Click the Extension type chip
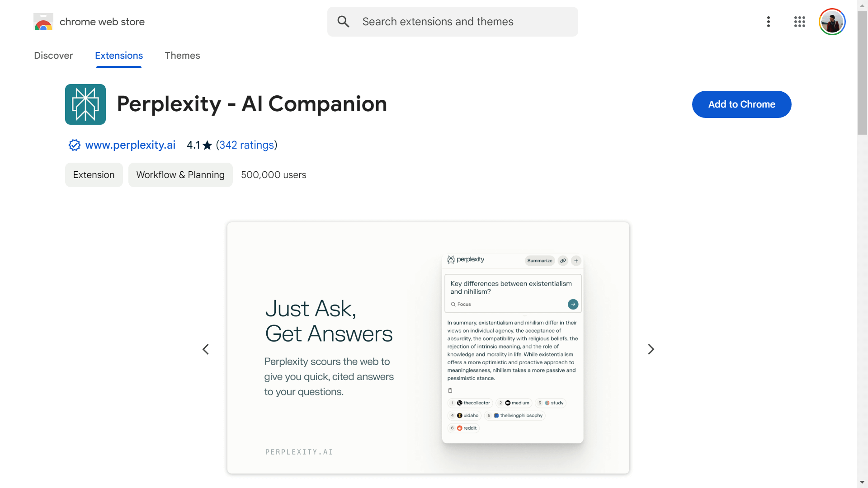Viewport: 868px width, 488px height. point(94,175)
